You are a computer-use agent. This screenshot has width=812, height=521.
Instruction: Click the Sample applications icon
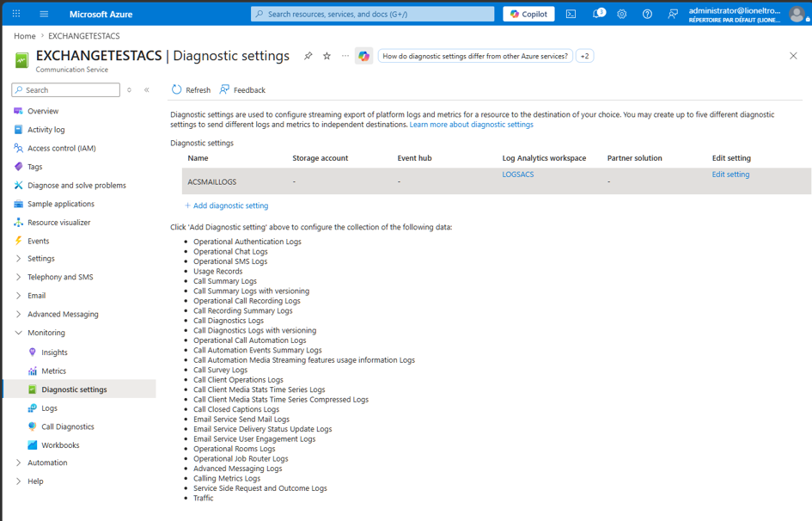coord(19,204)
